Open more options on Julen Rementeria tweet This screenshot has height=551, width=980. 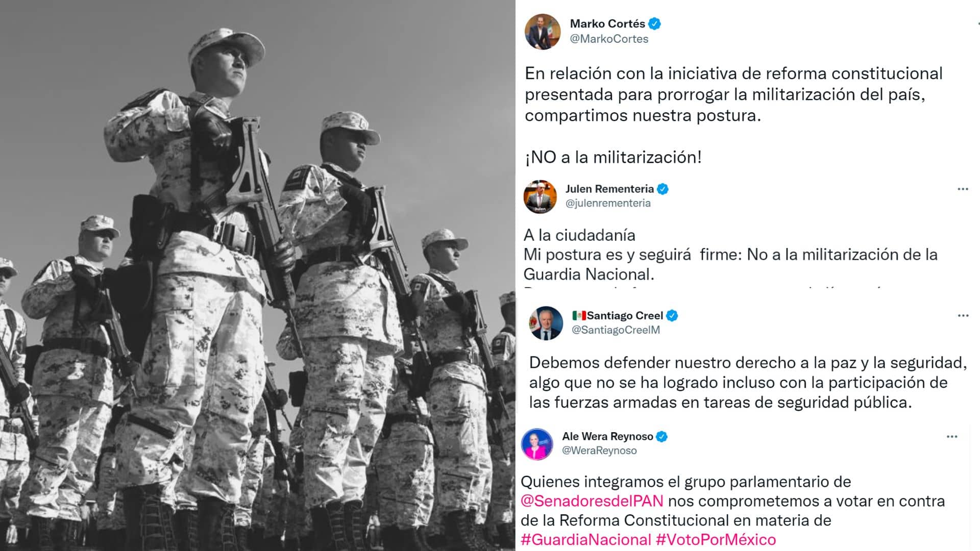pos(963,189)
